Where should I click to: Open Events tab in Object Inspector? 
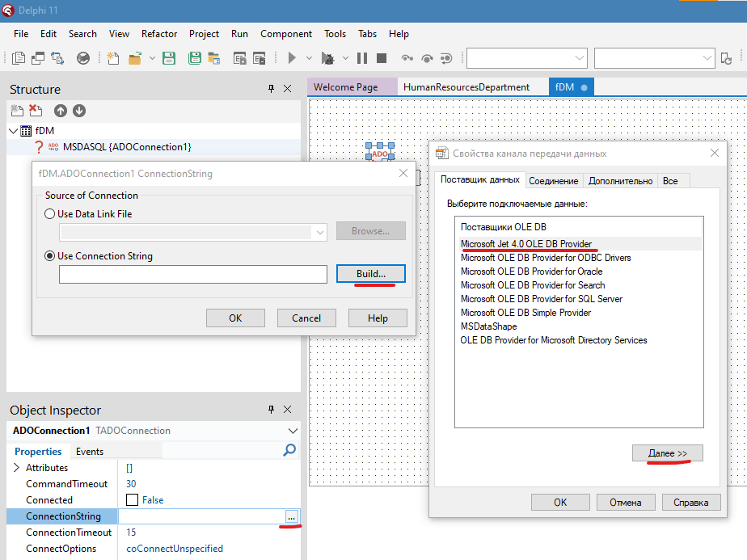tap(90, 452)
